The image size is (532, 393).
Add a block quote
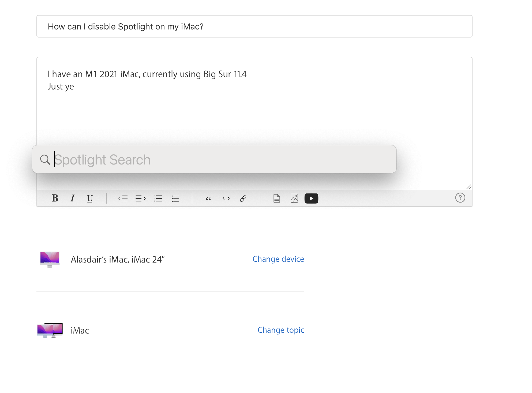208,199
